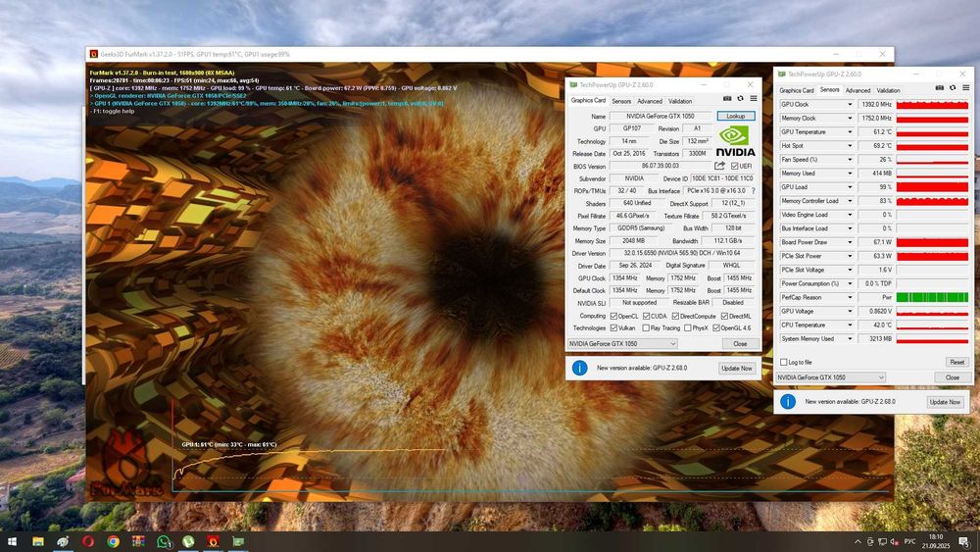Toggle the OpenCL checkbox
Screen dimensions: 980x552
tap(613, 317)
